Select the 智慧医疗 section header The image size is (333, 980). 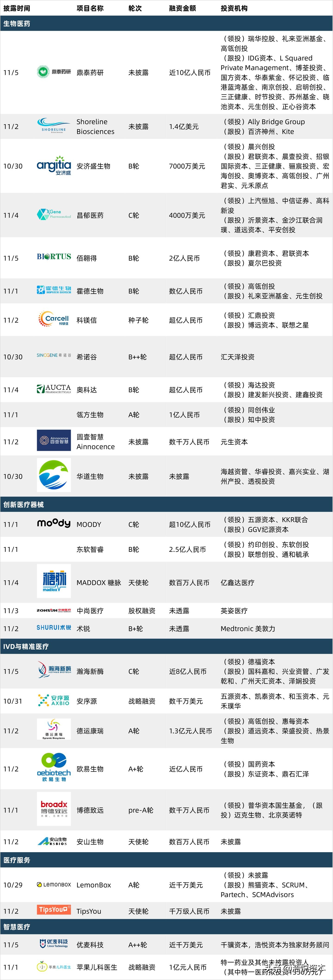(166, 927)
